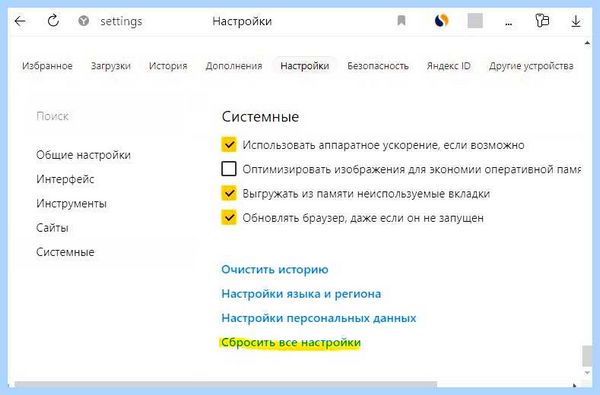The width and height of the screenshot is (600, 395).
Task: Open the Безопасность tab
Action: coord(378,66)
